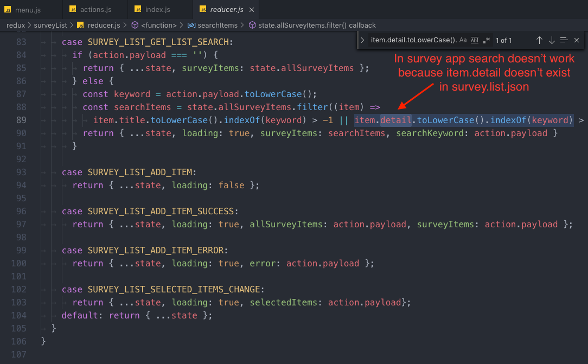Close the find widget
588x364 pixels.
pos(577,40)
